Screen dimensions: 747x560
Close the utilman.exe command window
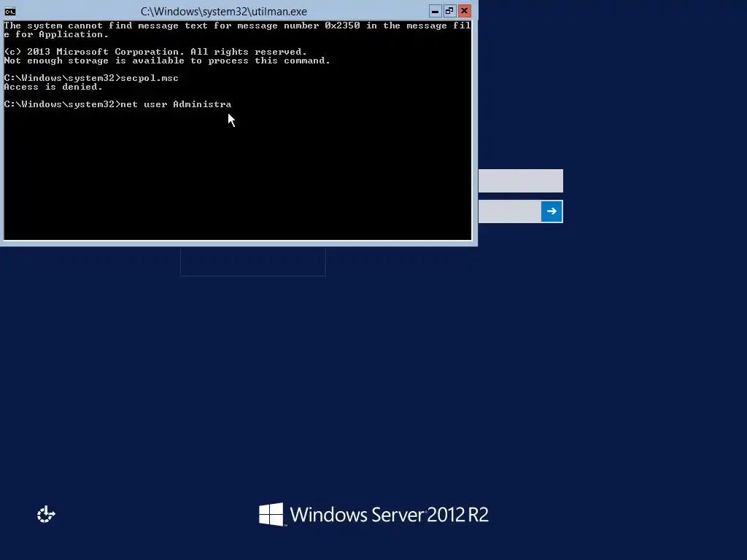(x=465, y=11)
